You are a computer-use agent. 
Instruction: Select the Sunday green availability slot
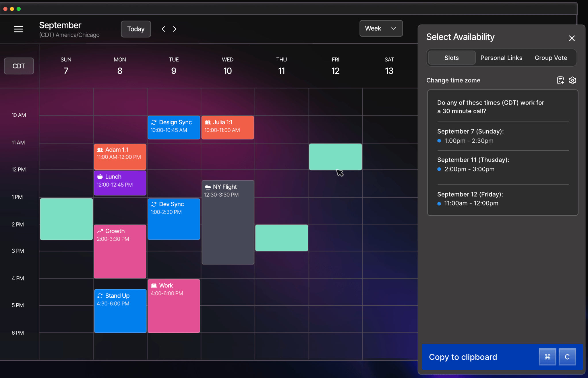click(66, 219)
